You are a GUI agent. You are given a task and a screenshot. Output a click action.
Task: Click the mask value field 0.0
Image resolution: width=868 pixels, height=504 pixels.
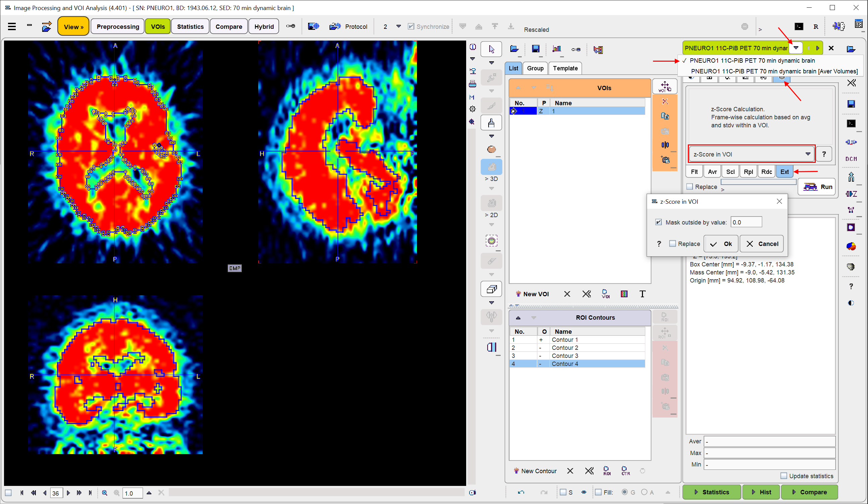pyautogui.click(x=746, y=223)
